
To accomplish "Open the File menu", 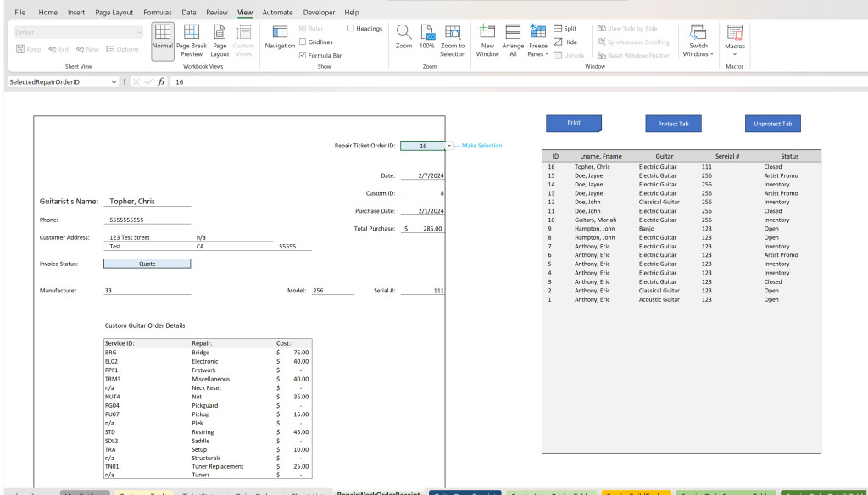I will [x=20, y=12].
